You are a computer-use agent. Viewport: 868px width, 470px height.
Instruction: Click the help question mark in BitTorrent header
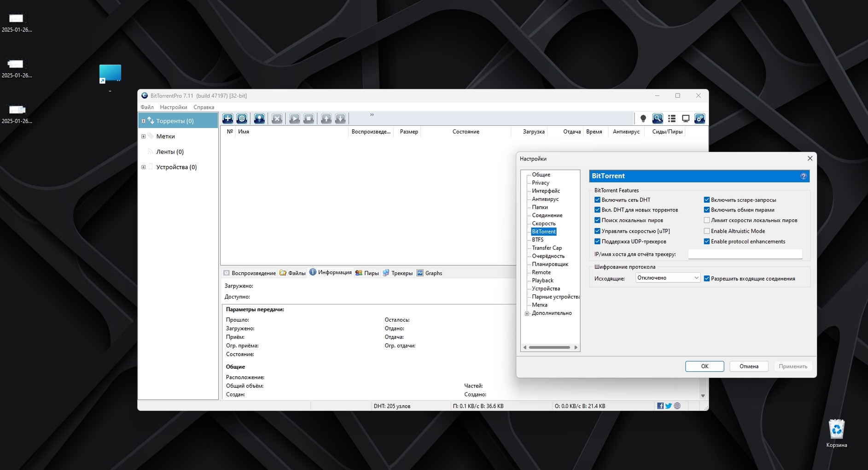point(804,176)
